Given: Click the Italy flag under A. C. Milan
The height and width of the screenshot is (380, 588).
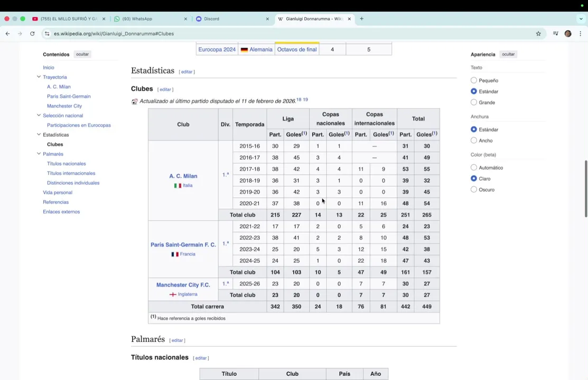Looking at the screenshot, I should pyautogui.click(x=178, y=185).
